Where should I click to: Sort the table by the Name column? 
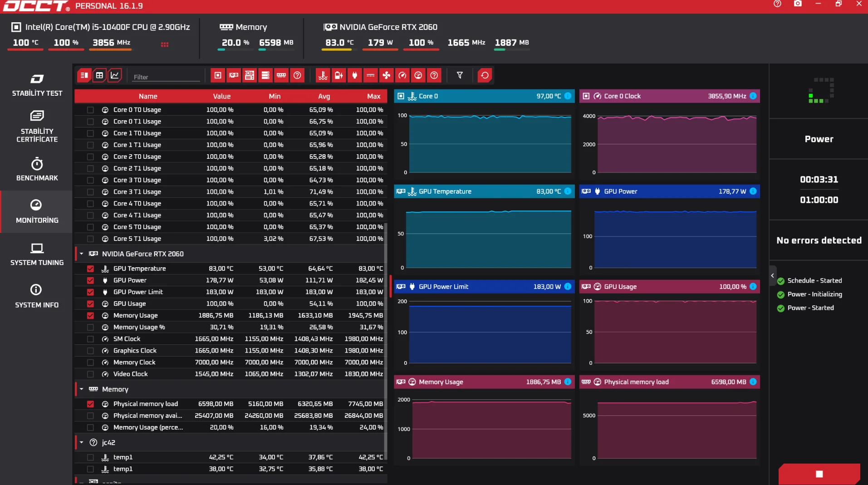[148, 96]
